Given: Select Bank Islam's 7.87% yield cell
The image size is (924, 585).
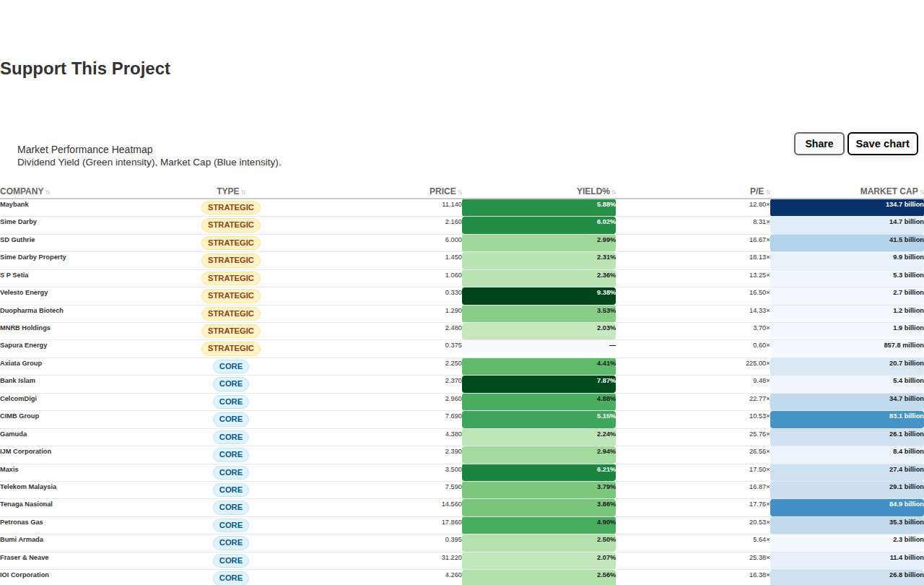Looking at the screenshot, I should [x=539, y=384].
